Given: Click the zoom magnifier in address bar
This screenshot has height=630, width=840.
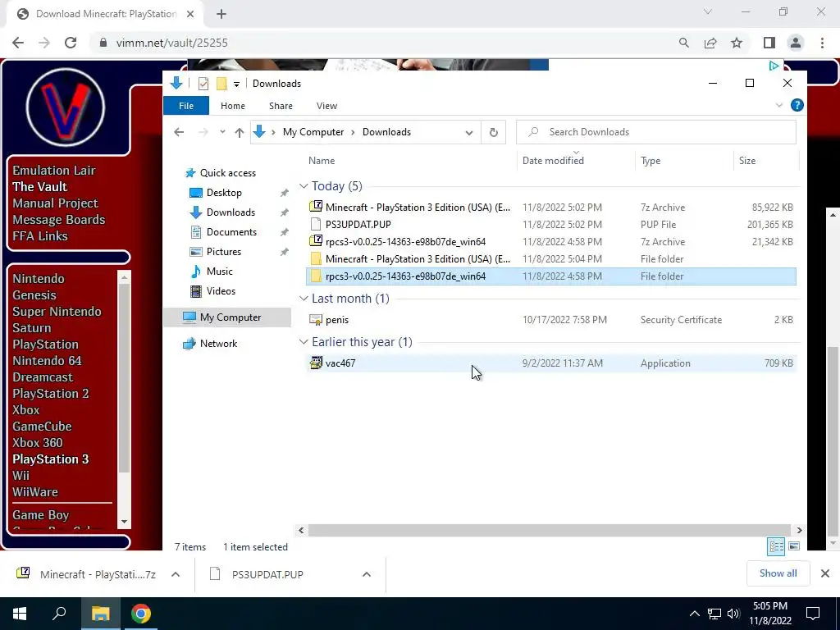Looking at the screenshot, I should pos(684,43).
